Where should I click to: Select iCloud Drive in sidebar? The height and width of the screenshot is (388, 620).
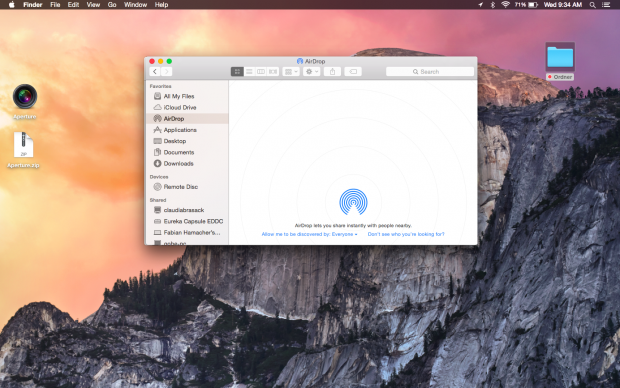[x=187, y=107]
